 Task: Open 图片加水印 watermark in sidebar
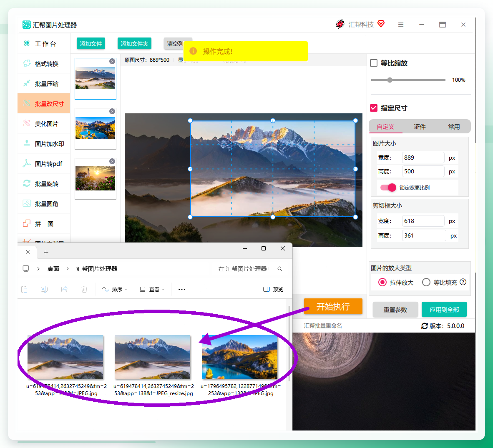[x=44, y=144]
